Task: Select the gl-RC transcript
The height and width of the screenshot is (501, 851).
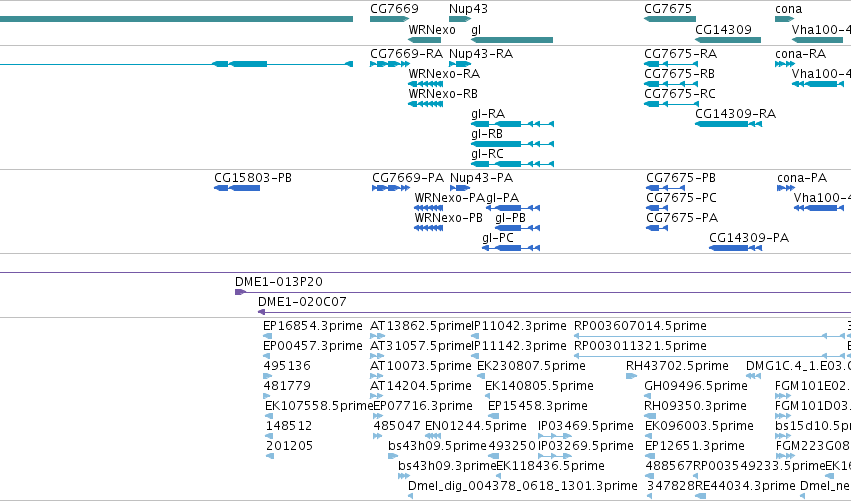Action: (512, 164)
